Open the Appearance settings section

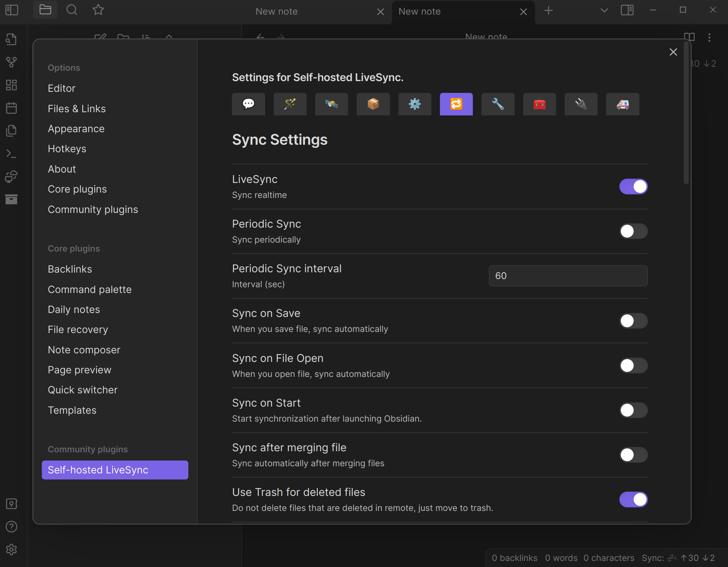click(76, 129)
